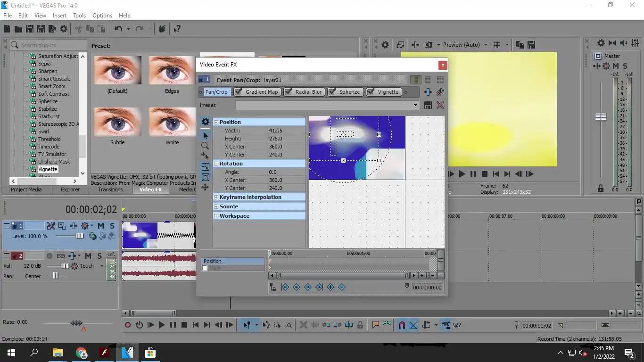Play the timeline from the main transport bar
Screen dimensions: 644x362
pyautogui.click(x=162, y=325)
